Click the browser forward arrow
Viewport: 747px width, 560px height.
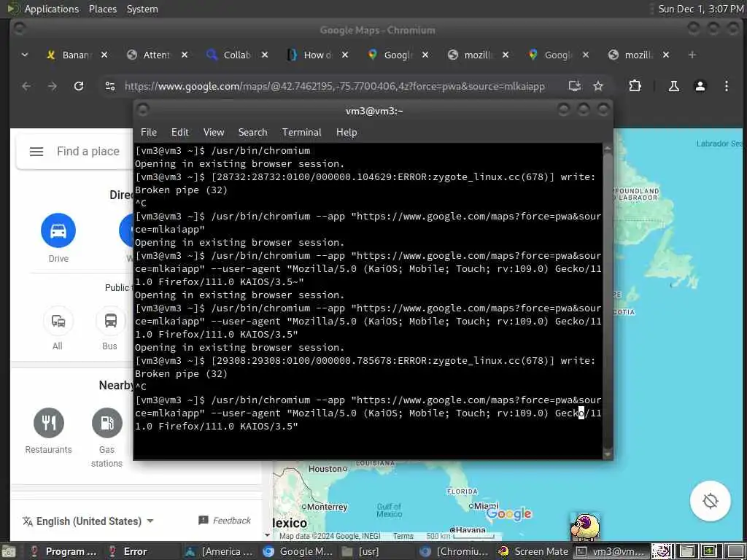coord(53,86)
